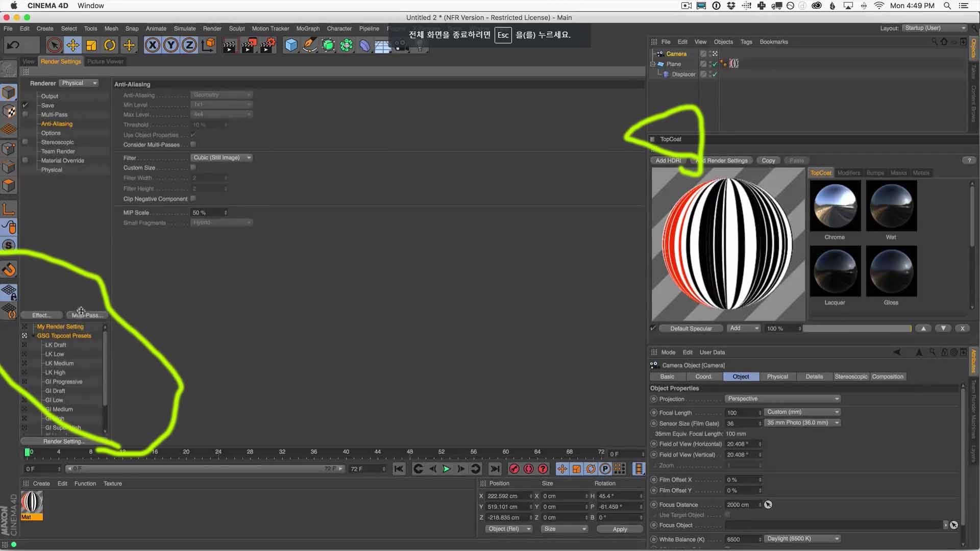Click the Effect... button
980x551 pixels.
42,315
